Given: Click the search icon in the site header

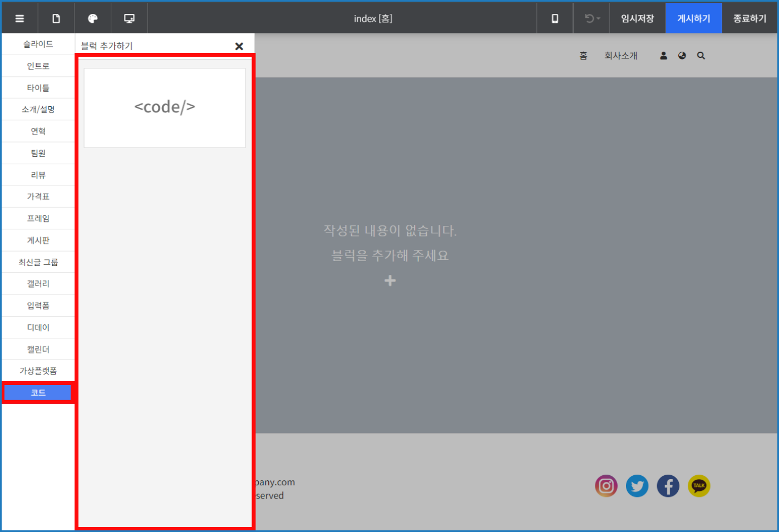Looking at the screenshot, I should [701, 55].
